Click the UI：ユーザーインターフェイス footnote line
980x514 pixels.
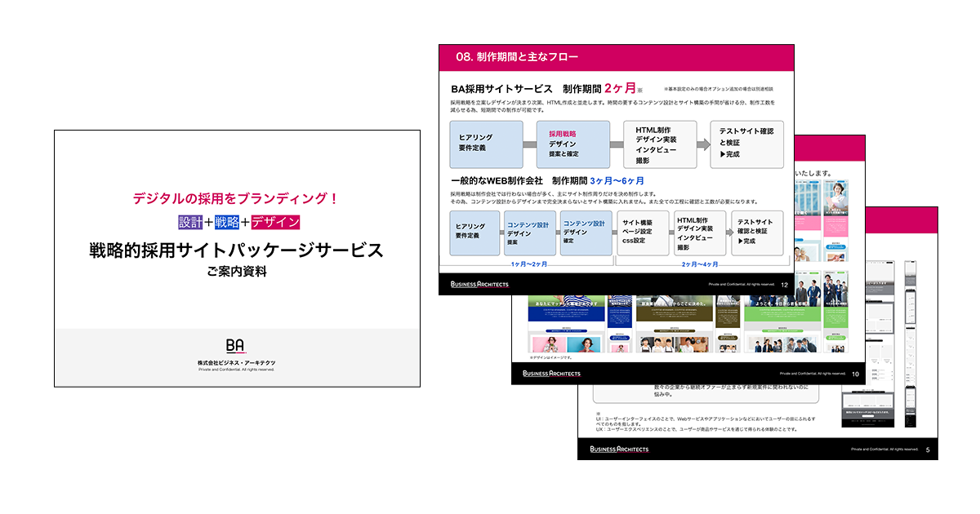coord(706,421)
